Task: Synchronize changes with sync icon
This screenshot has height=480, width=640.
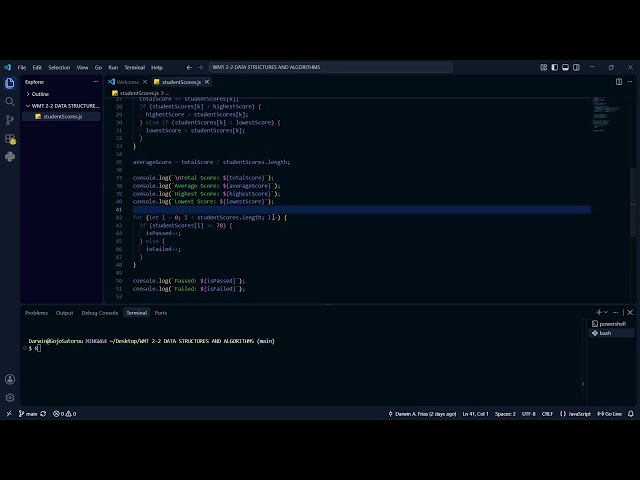Action: (43, 414)
